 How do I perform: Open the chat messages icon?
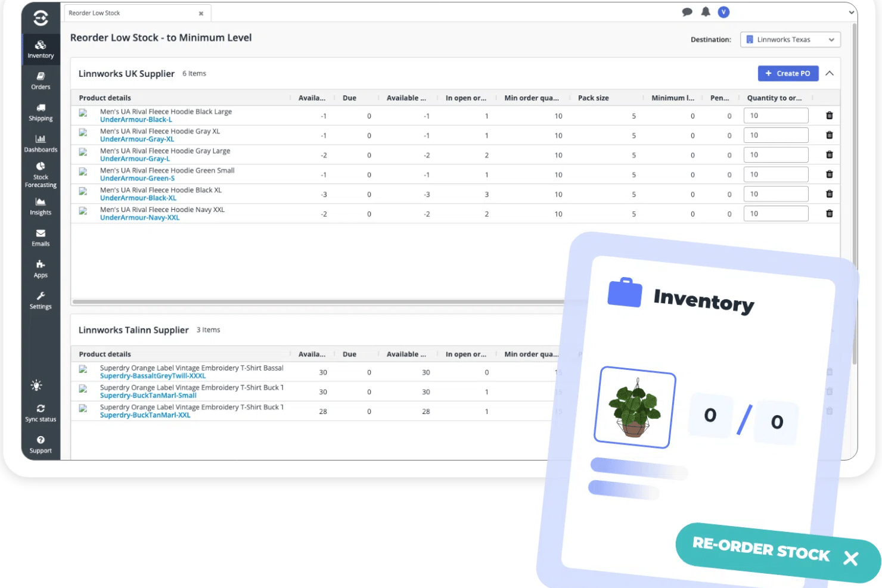pyautogui.click(x=687, y=12)
